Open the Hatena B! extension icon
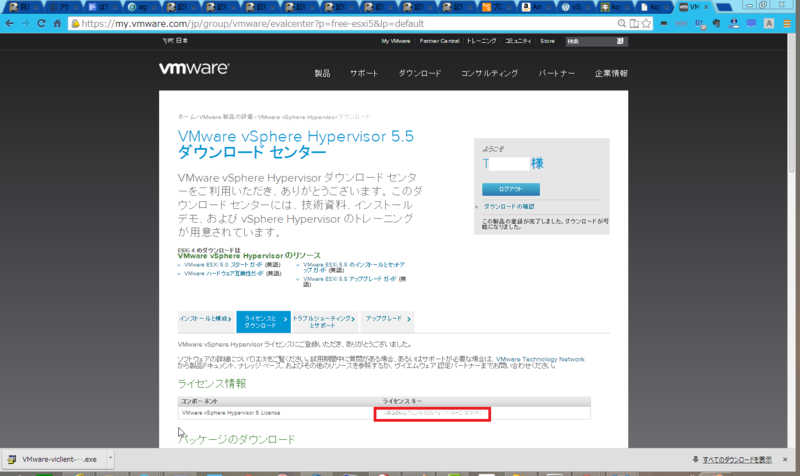The width and height of the screenshot is (800, 476). pyautogui.click(x=700, y=23)
